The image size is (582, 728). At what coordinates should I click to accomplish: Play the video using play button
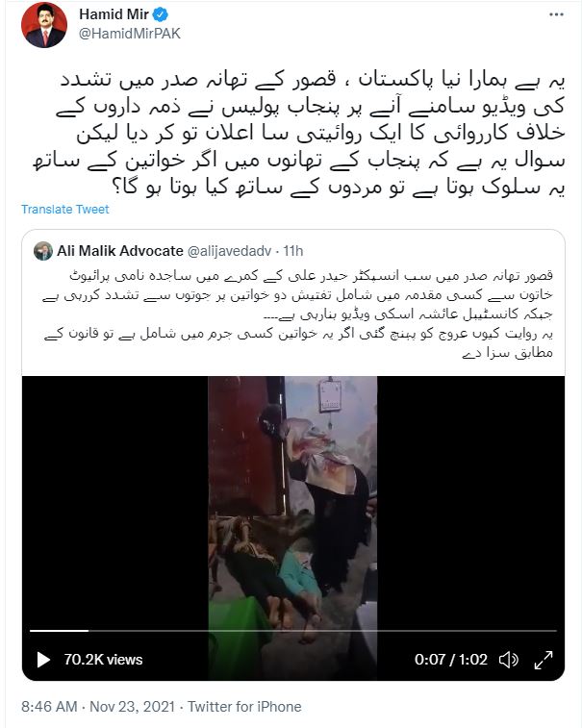[x=43, y=660]
